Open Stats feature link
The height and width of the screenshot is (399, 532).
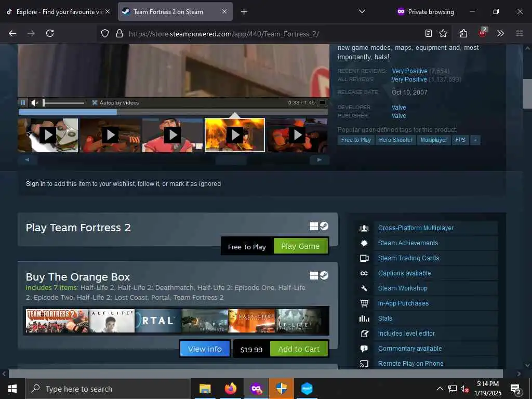385,318
